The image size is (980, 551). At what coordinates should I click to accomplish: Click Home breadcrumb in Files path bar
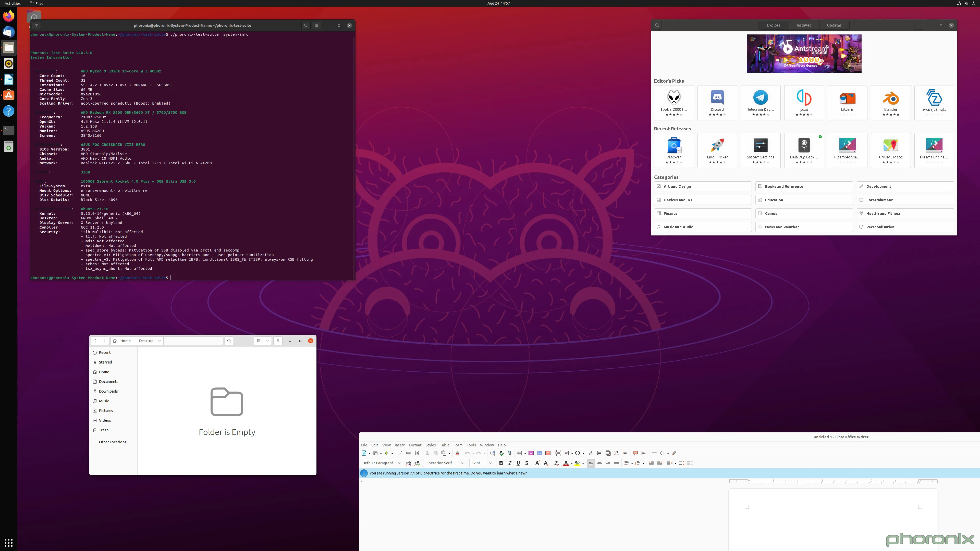click(122, 341)
